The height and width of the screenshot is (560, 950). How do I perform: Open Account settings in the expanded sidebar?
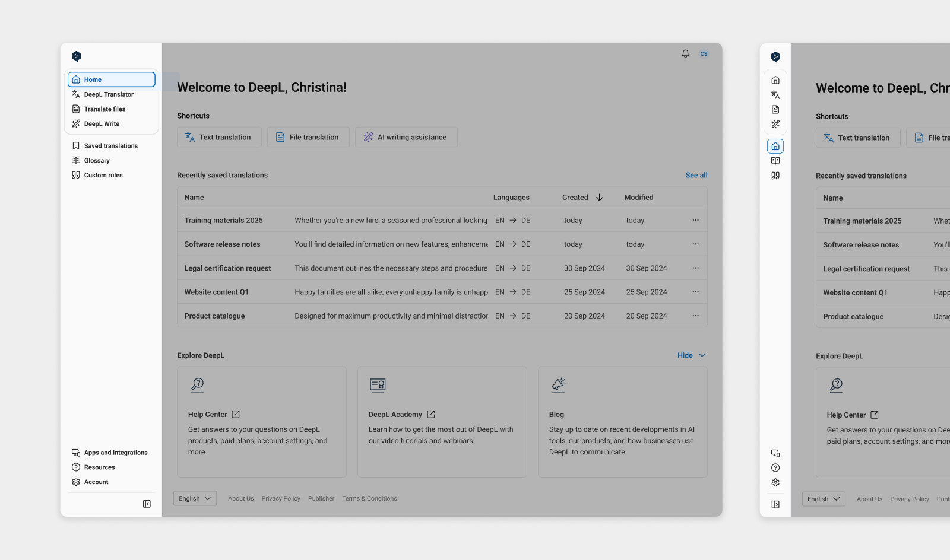[x=112, y=482]
